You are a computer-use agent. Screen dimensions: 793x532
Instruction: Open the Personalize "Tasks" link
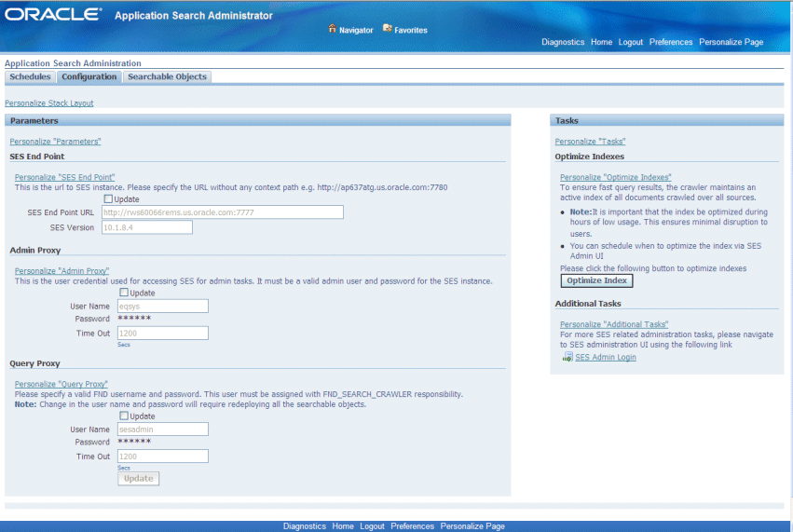pos(590,142)
